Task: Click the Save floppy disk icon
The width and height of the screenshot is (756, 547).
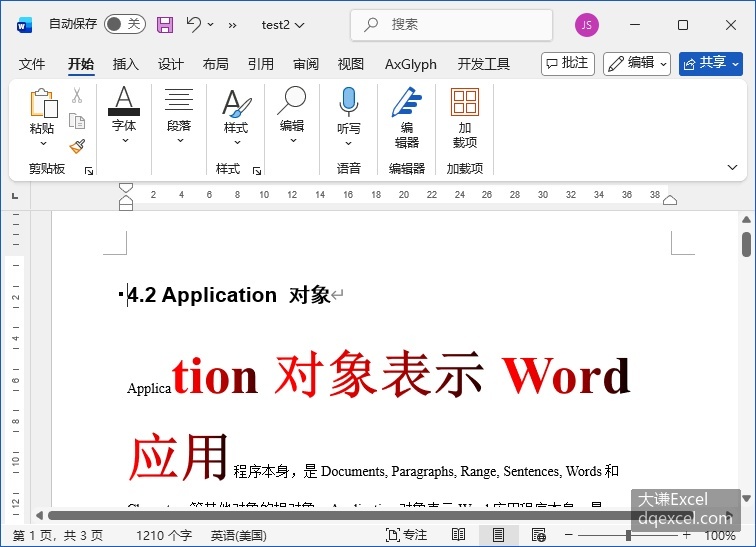Action: [x=165, y=25]
